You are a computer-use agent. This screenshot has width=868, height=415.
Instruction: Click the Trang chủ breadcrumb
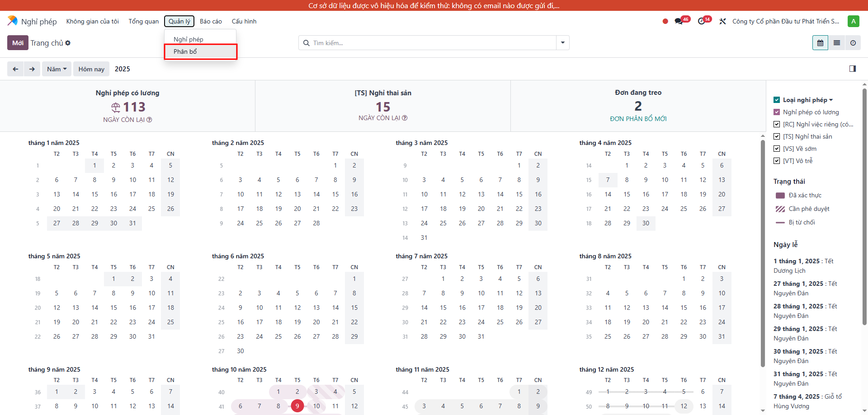pyautogui.click(x=47, y=43)
